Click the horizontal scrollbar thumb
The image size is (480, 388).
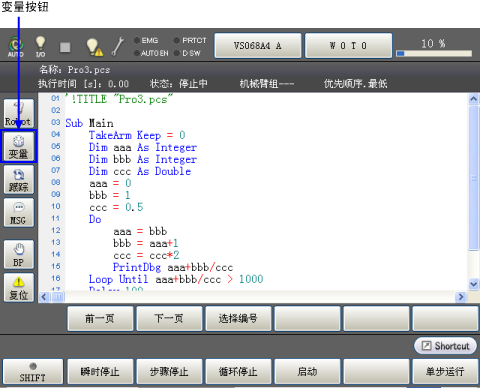pyautogui.click(x=58, y=297)
